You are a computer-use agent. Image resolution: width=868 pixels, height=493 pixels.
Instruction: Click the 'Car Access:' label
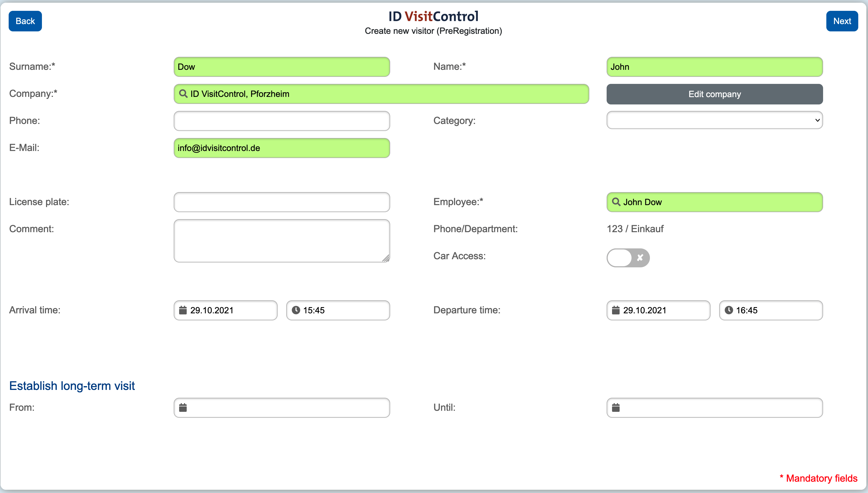pyautogui.click(x=459, y=256)
